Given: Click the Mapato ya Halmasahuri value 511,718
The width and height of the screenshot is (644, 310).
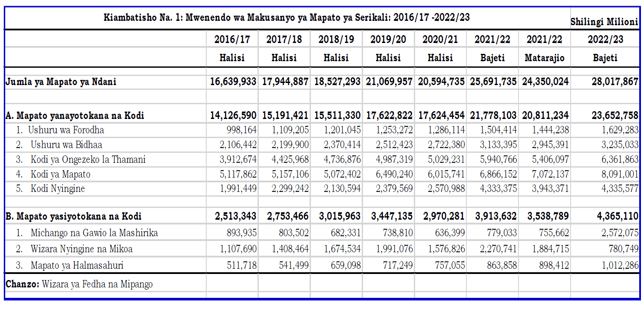Looking at the screenshot, I should (241, 265).
